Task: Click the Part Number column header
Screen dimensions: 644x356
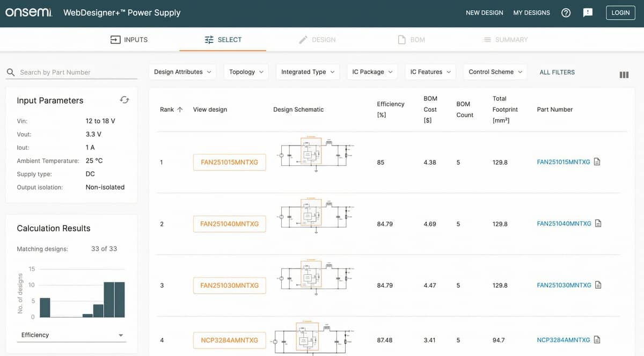Action: 554,110
